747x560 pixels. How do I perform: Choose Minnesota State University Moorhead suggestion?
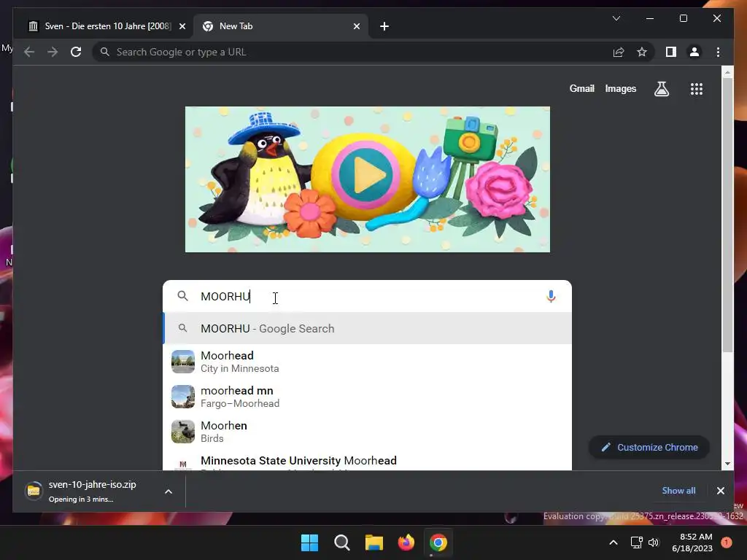pyautogui.click(x=367, y=461)
